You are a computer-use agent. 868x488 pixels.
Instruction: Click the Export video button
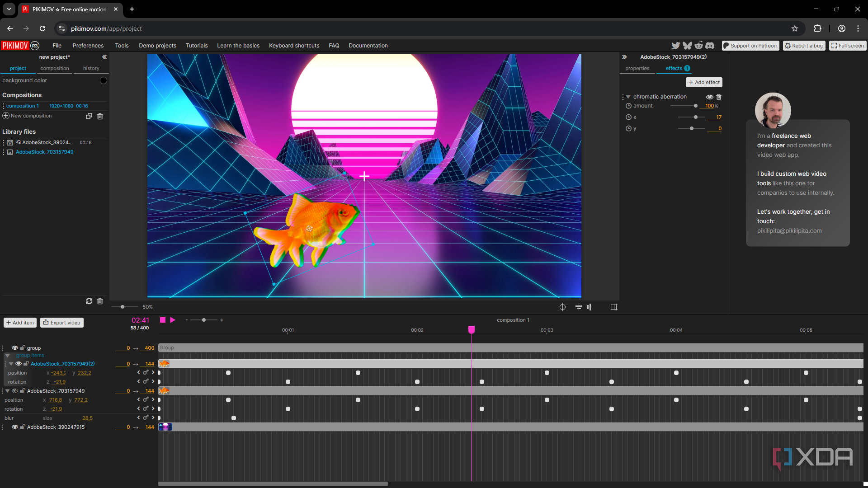coord(62,323)
